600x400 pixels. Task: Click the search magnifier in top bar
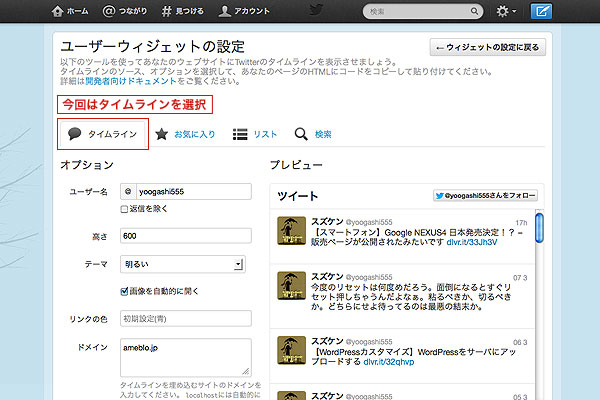coord(474,11)
